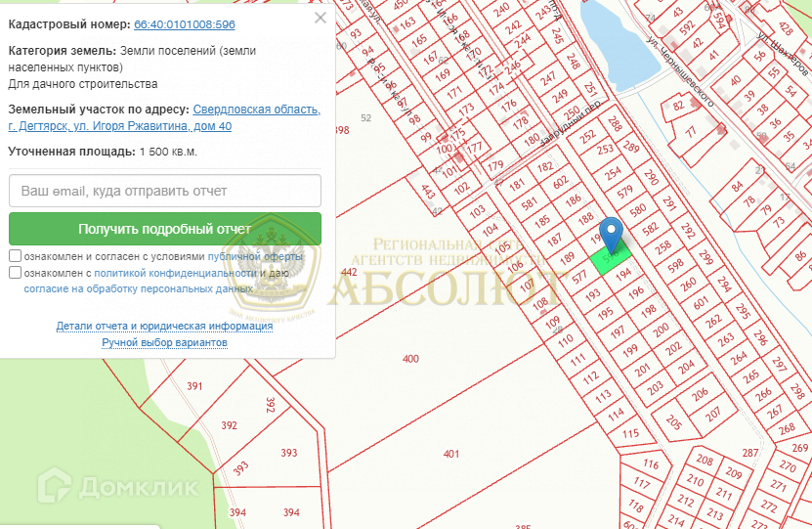Select parcel 400 on the map
Screen dimensions: 812x529
[x=410, y=359]
